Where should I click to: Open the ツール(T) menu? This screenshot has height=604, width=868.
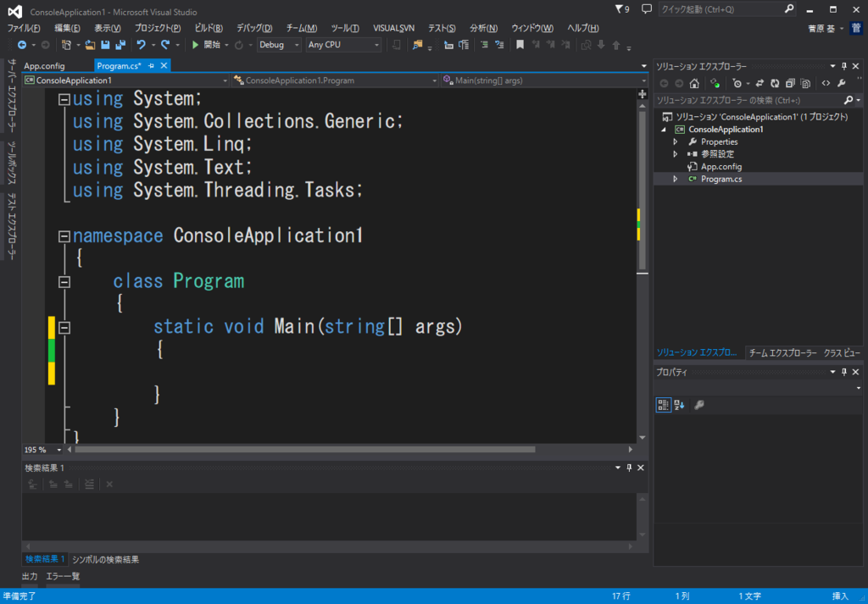pos(345,28)
